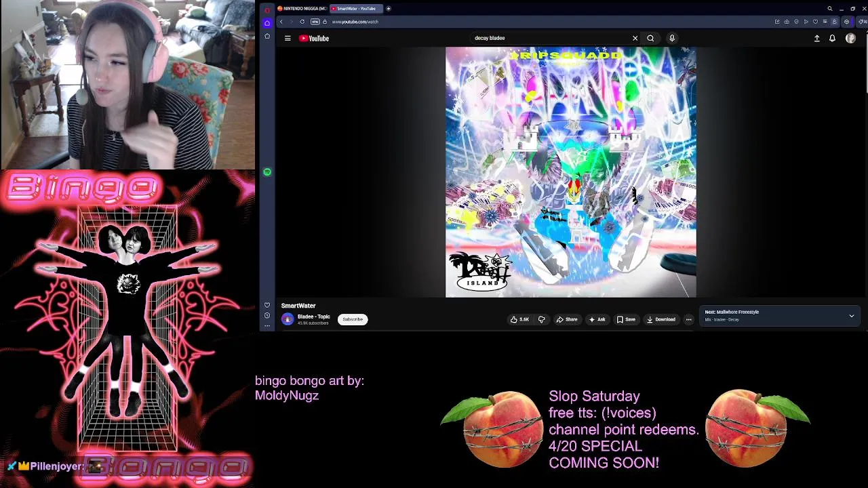Open the sidebar bookmarks star-shaped icon
This screenshot has width=868, height=488.
[267, 36]
